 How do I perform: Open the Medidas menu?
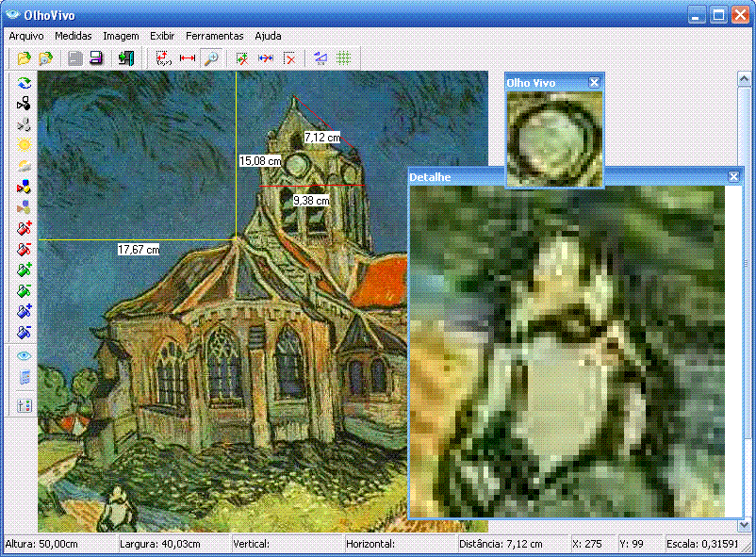74,36
